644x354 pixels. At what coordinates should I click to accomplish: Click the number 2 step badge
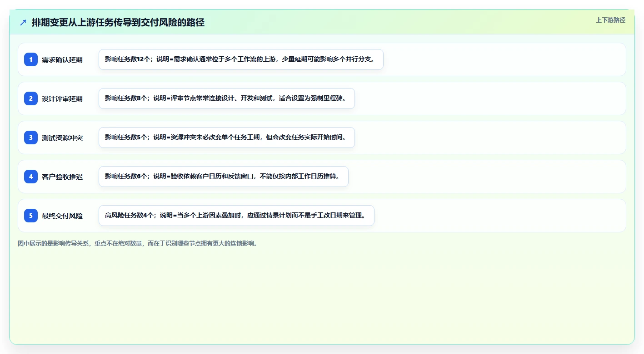(x=31, y=98)
